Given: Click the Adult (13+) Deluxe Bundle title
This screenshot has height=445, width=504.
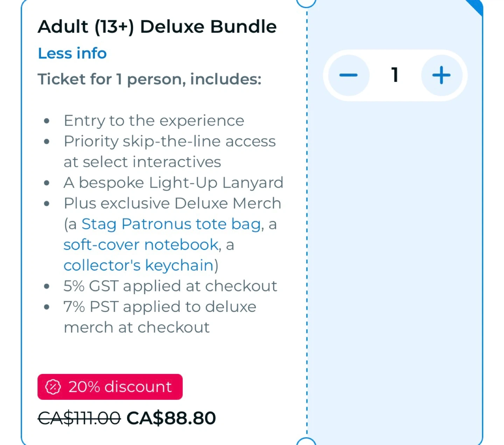Looking at the screenshot, I should pyautogui.click(x=157, y=27).
